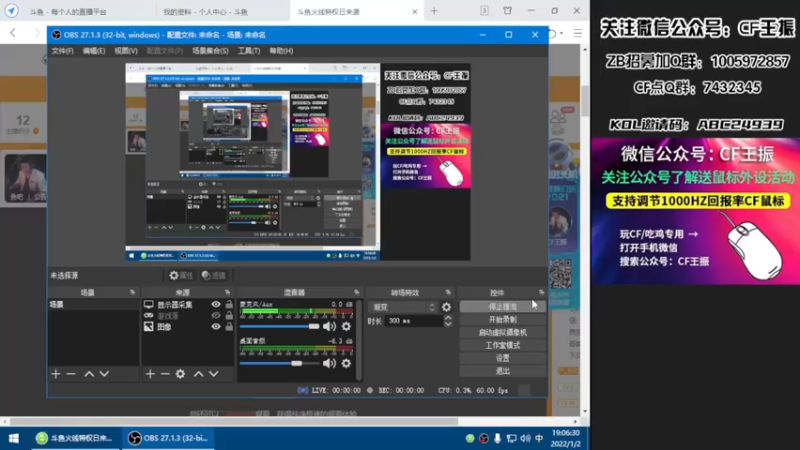
Task: Hide the 图像 source with eye icon
Action: (216, 327)
